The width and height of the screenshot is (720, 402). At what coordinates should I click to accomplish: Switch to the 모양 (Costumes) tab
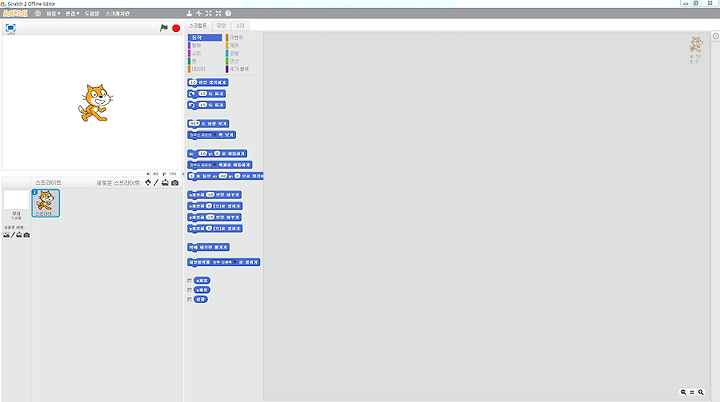221,26
